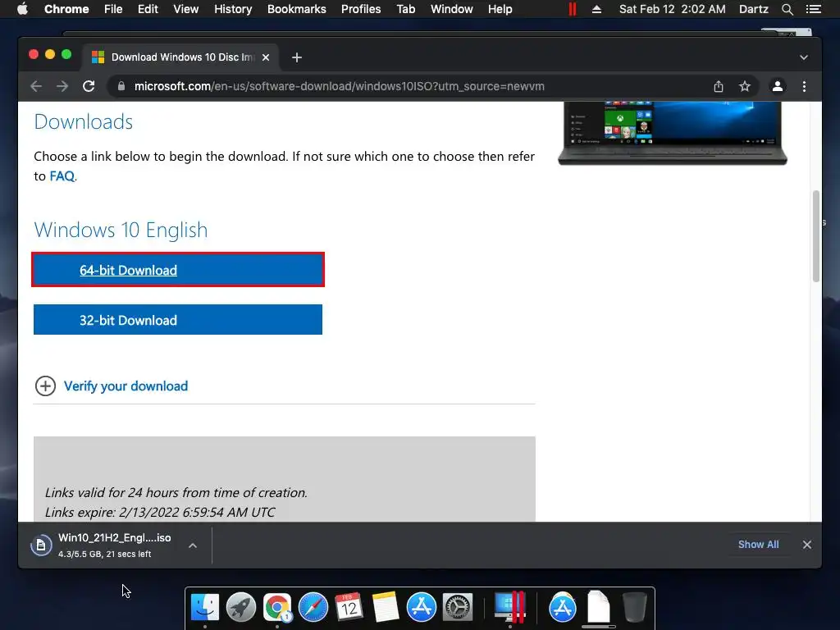Click the page vertical scrollbar
Image resolution: width=840 pixels, height=630 pixels.
pyautogui.click(x=816, y=235)
